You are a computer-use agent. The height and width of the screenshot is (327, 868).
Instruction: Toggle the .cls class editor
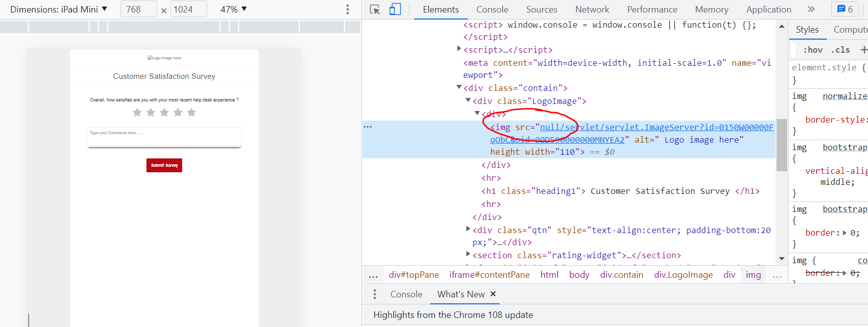[x=840, y=50]
